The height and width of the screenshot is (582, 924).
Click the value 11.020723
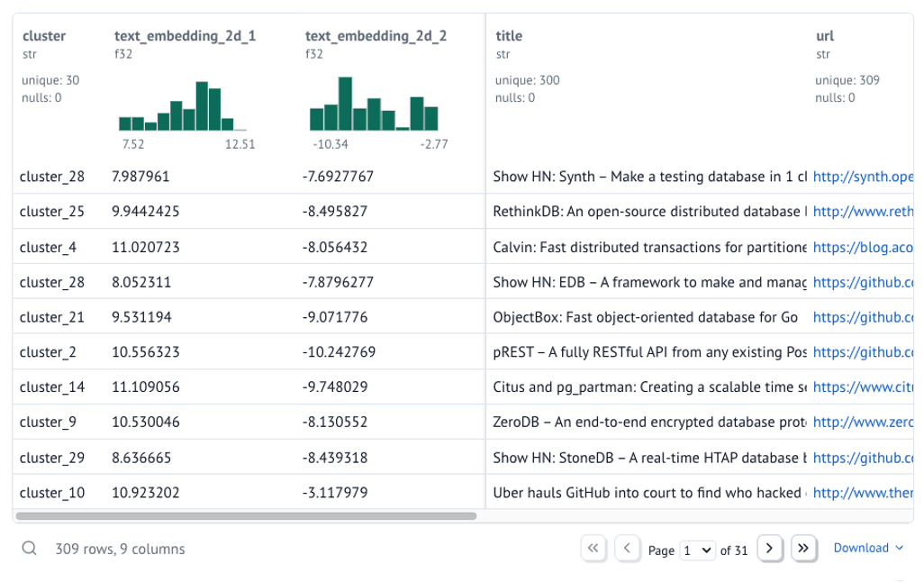[146, 248]
